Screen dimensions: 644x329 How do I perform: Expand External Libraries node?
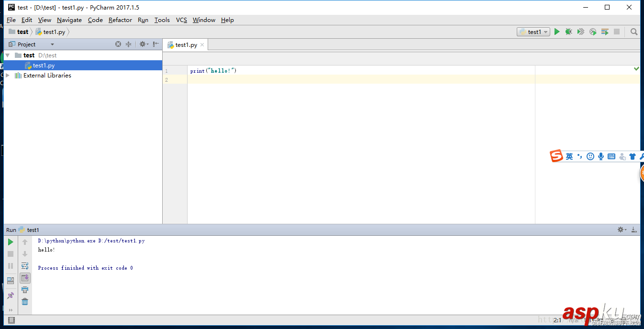click(x=7, y=76)
